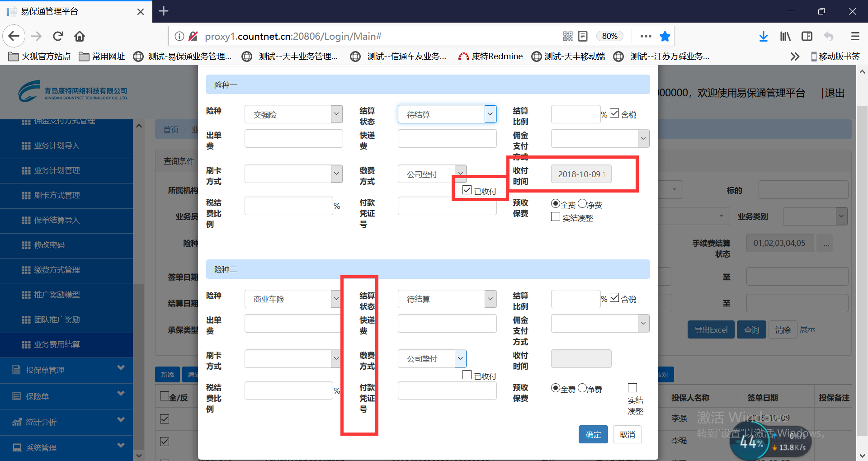Screen dimensions: 868x461
Task: Go back to the previous page
Action: 14,36
